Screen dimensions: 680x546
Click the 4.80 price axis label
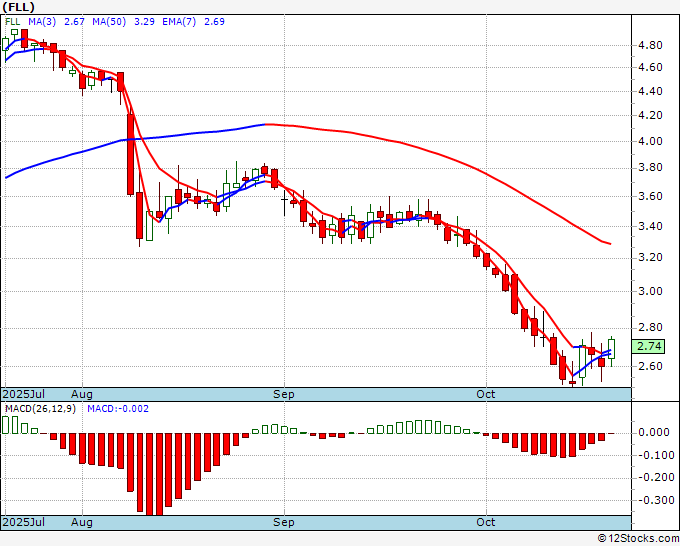tap(650, 45)
